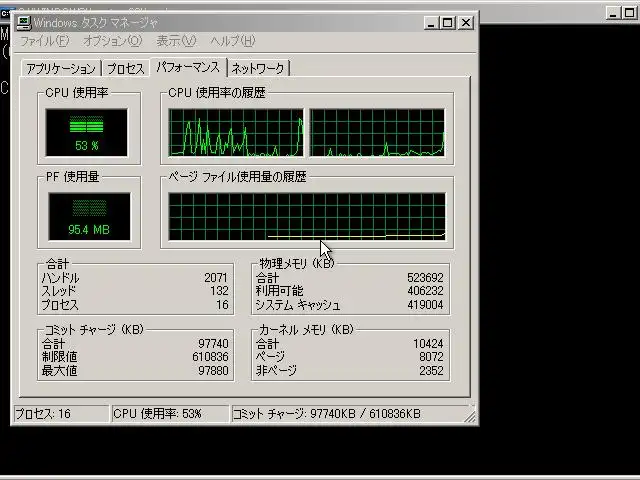Screen dimensions: 640x480
Task: Click handle count value 2071
Action: pyautogui.click(x=216, y=278)
